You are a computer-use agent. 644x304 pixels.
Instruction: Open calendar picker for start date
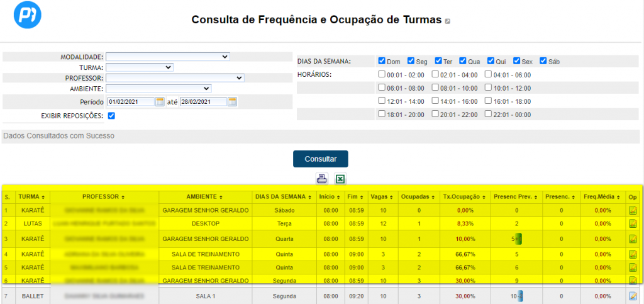click(160, 102)
